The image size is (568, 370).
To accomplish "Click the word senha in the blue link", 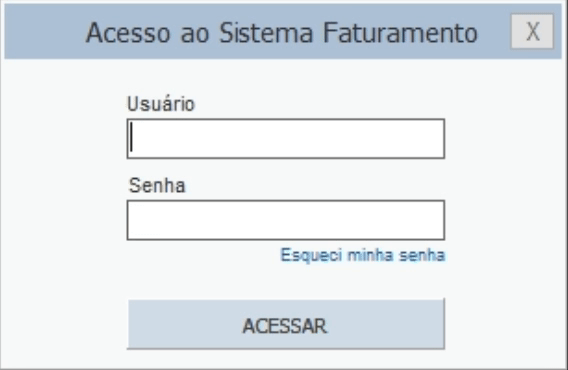I will [x=422, y=255].
